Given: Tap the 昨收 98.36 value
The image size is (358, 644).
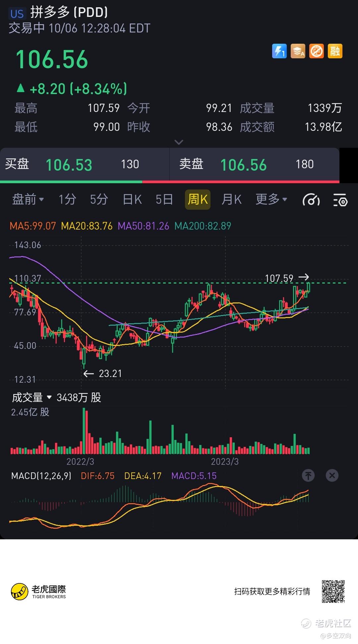Looking at the screenshot, I should (x=219, y=127).
